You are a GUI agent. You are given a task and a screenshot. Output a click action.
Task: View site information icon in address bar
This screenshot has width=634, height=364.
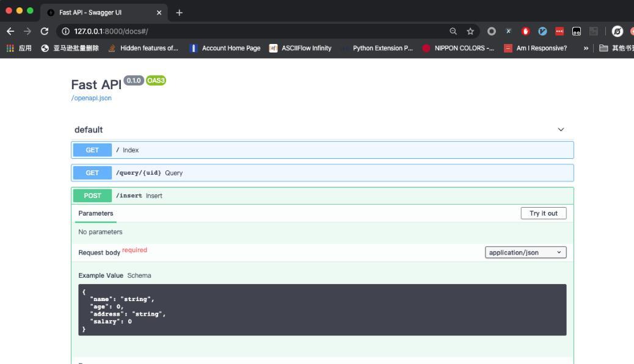click(x=65, y=31)
